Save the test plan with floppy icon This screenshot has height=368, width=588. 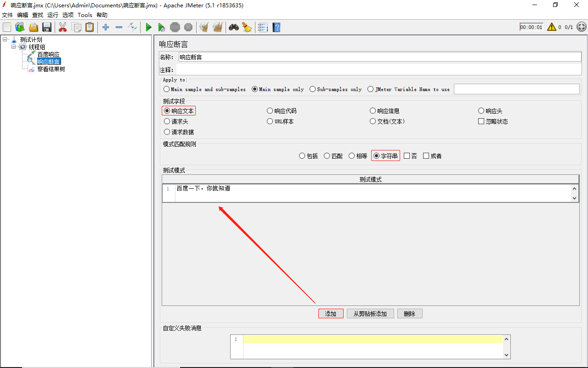tap(47, 27)
